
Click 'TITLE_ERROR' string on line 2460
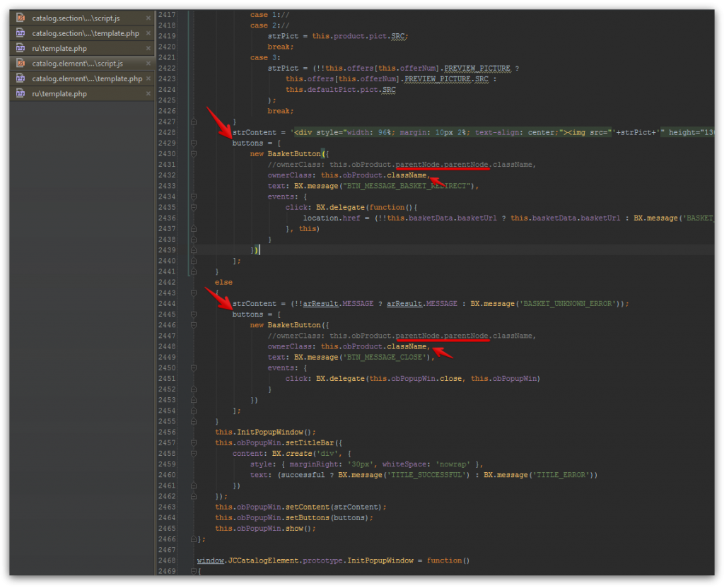(x=561, y=475)
